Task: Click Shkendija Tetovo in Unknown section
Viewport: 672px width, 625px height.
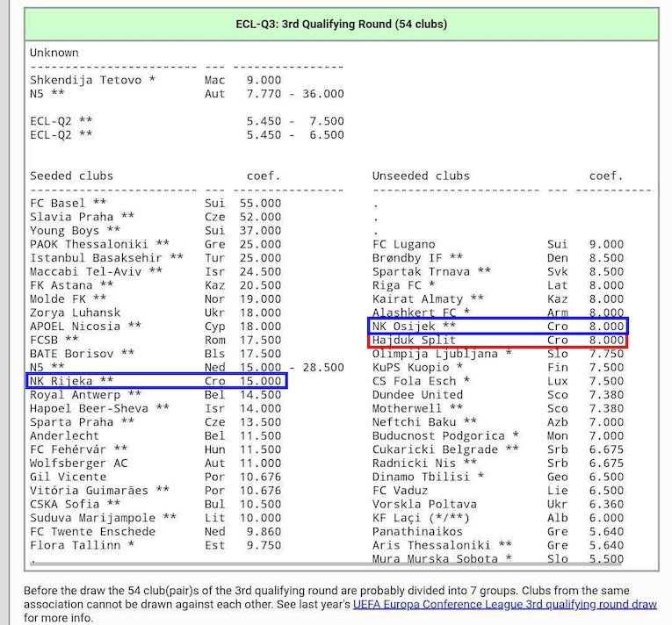Action: tap(155, 80)
